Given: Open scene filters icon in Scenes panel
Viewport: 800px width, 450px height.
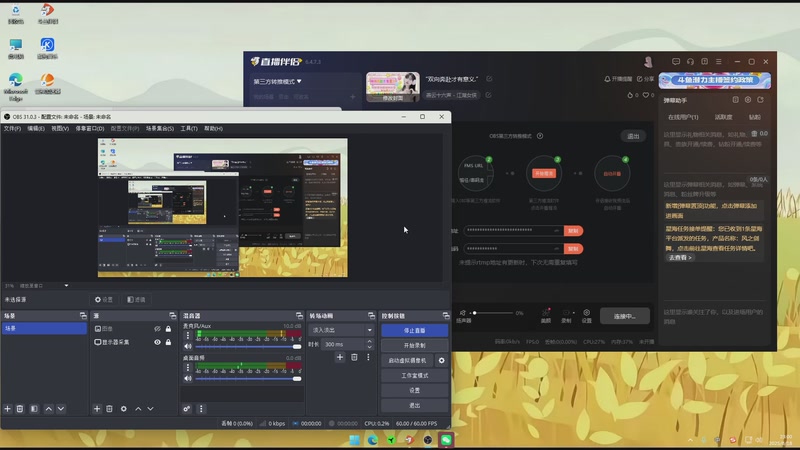Looking at the screenshot, I should coord(34,409).
